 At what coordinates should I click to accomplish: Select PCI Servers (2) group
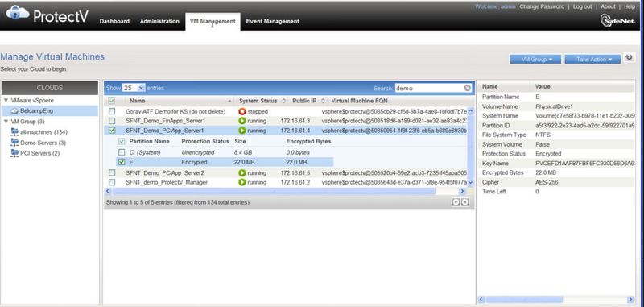tap(39, 153)
